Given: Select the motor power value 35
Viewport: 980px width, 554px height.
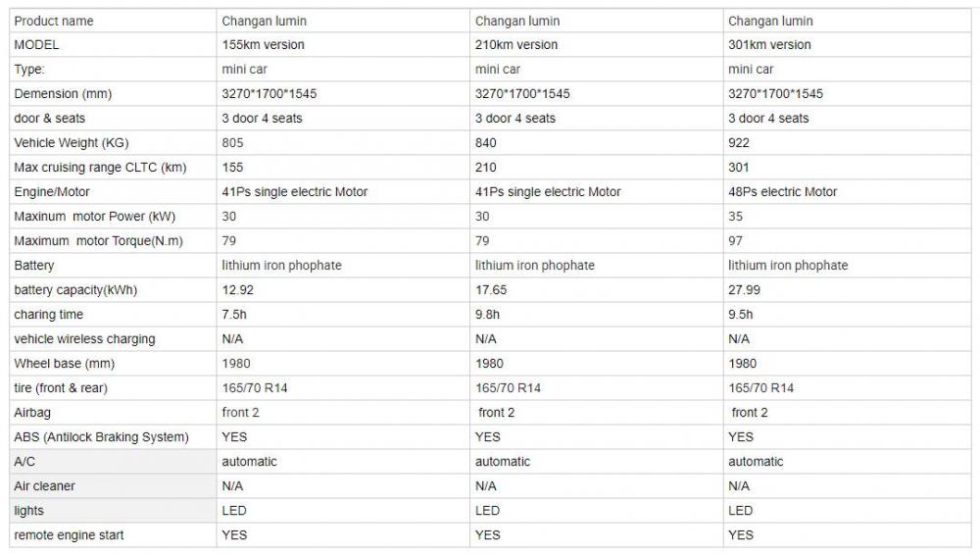Looking at the screenshot, I should tap(736, 217).
